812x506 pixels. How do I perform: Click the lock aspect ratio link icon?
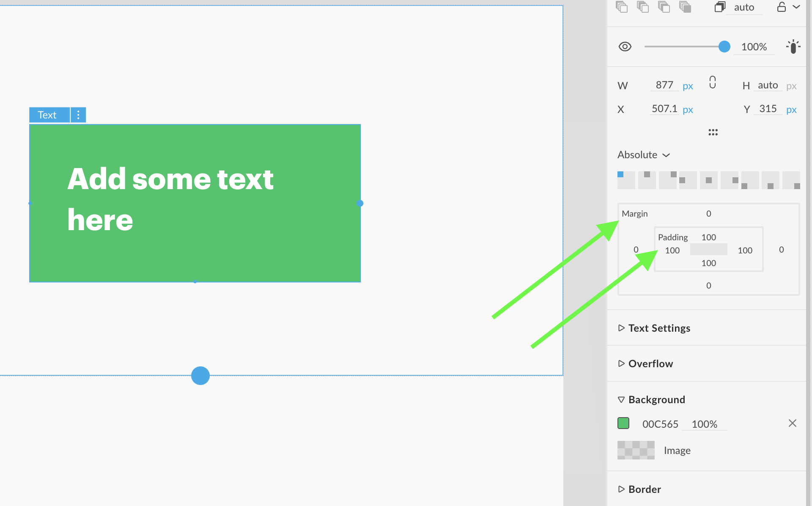pos(713,82)
